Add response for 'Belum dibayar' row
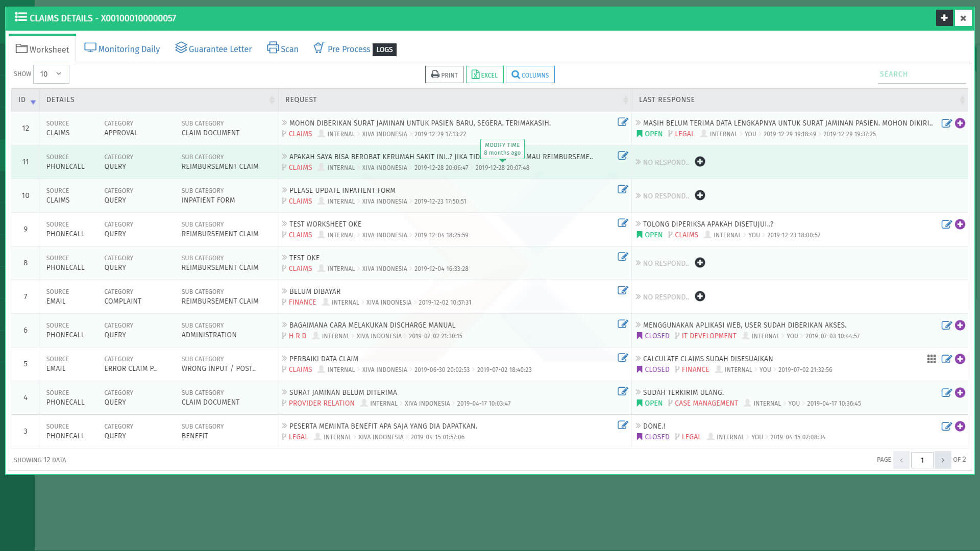The image size is (980, 551). pos(700,296)
